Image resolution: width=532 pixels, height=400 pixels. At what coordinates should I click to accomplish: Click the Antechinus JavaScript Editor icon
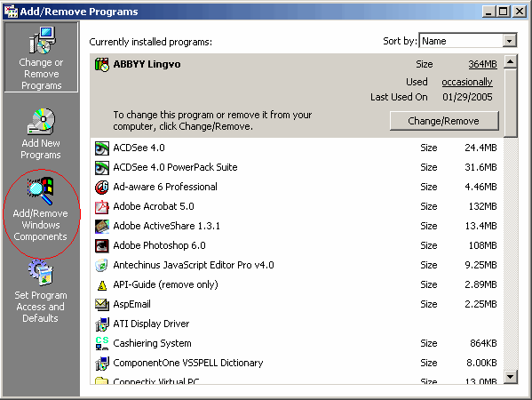pyautogui.click(x=102, y=265)
